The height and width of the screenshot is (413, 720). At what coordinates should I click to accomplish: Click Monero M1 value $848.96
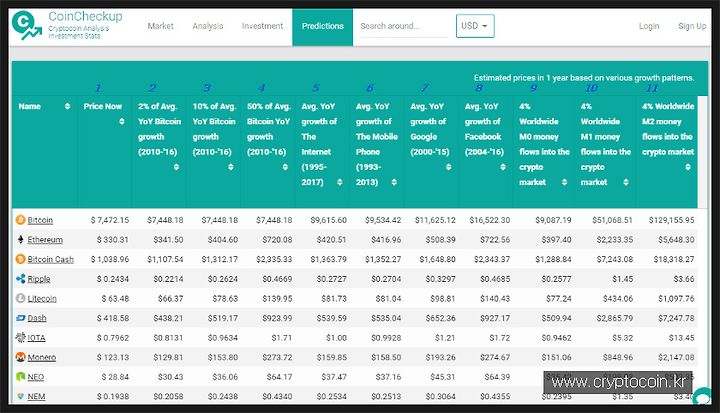pos(618,357)
